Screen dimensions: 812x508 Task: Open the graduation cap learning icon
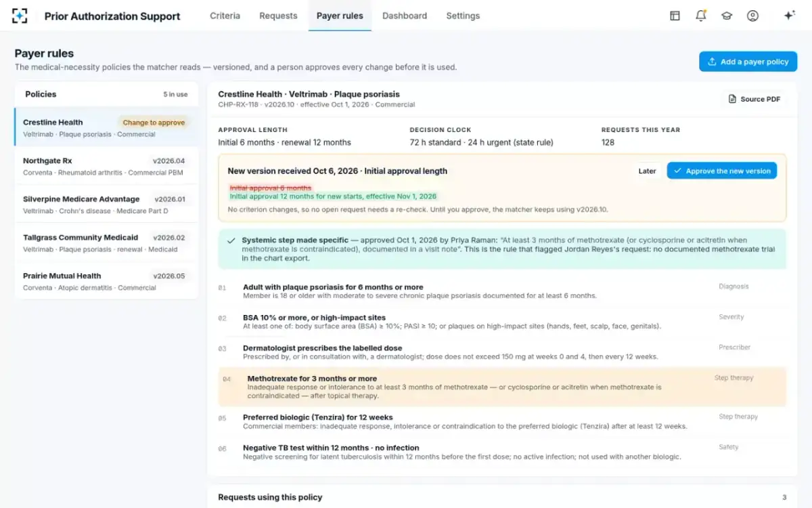pos(727,16)
